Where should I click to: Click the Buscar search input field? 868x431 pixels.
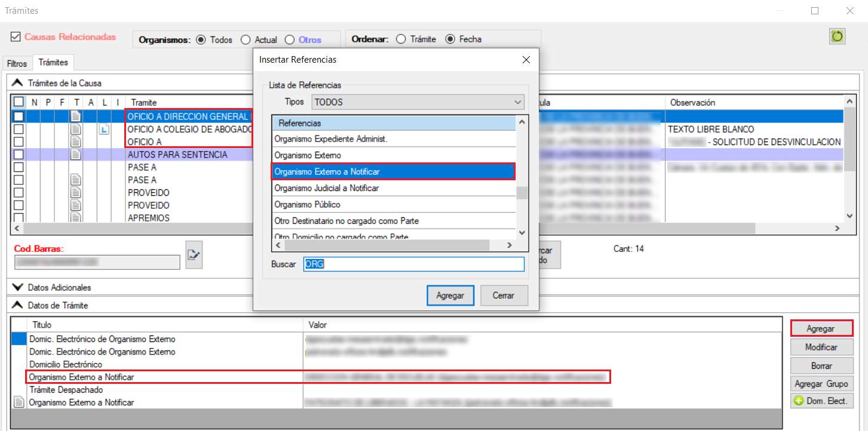pos(413,264)
